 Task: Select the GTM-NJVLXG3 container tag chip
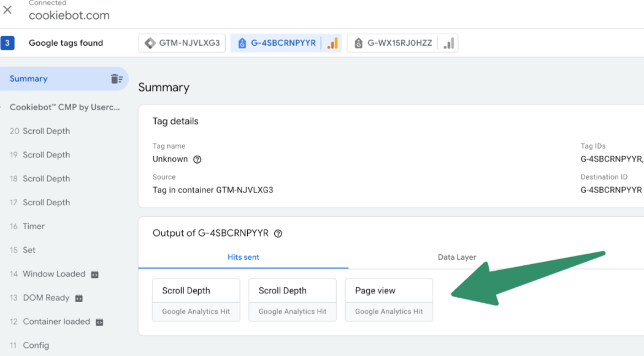pyautogui.click(x=182, y=43)
